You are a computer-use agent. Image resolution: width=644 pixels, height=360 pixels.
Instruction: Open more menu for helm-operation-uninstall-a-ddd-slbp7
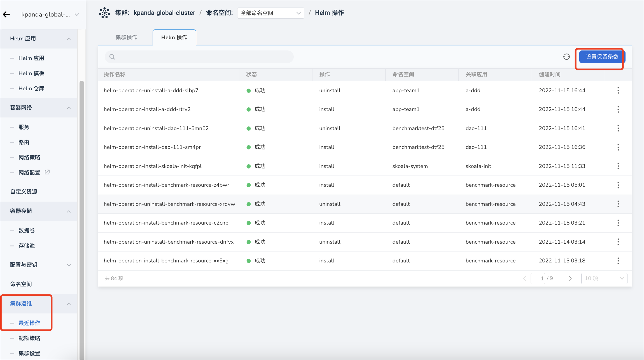click(618, 91)
